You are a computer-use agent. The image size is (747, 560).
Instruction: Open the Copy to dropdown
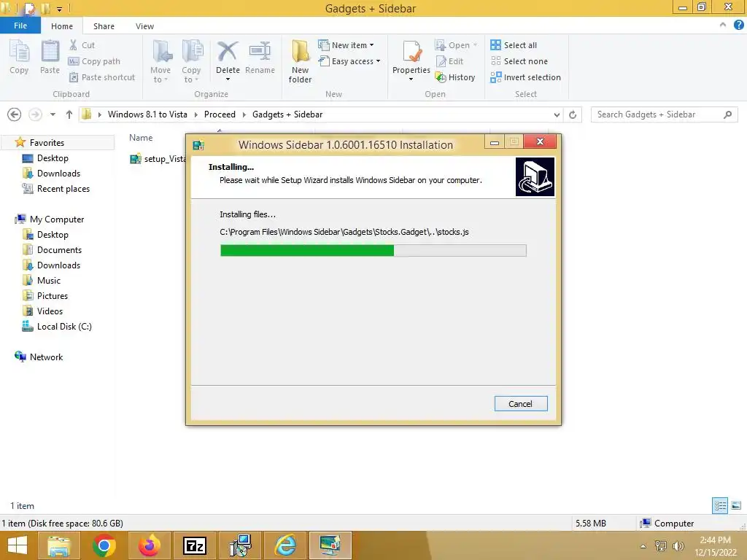[x=192, y=61]
